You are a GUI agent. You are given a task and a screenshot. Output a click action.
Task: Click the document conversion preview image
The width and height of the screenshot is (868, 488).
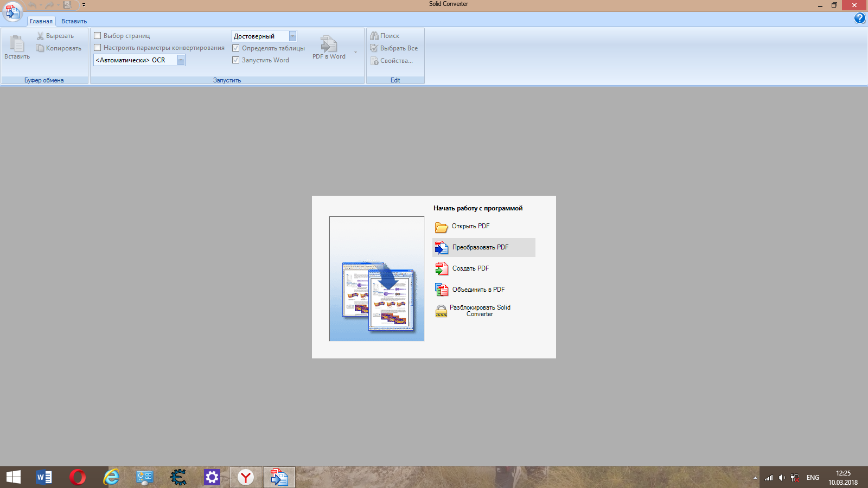376,279
